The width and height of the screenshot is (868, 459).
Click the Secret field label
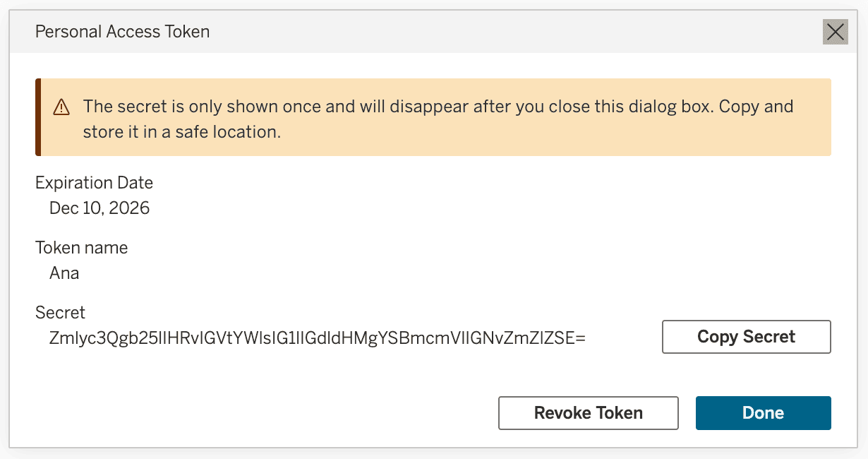[x=60, y=312]
